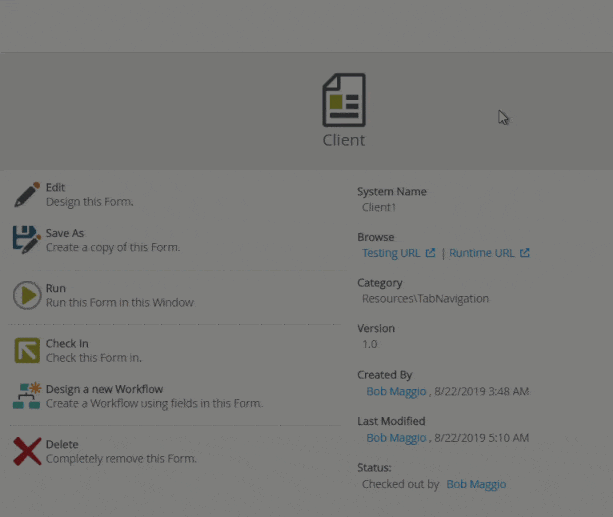Click the Version label

click(376, 329)
